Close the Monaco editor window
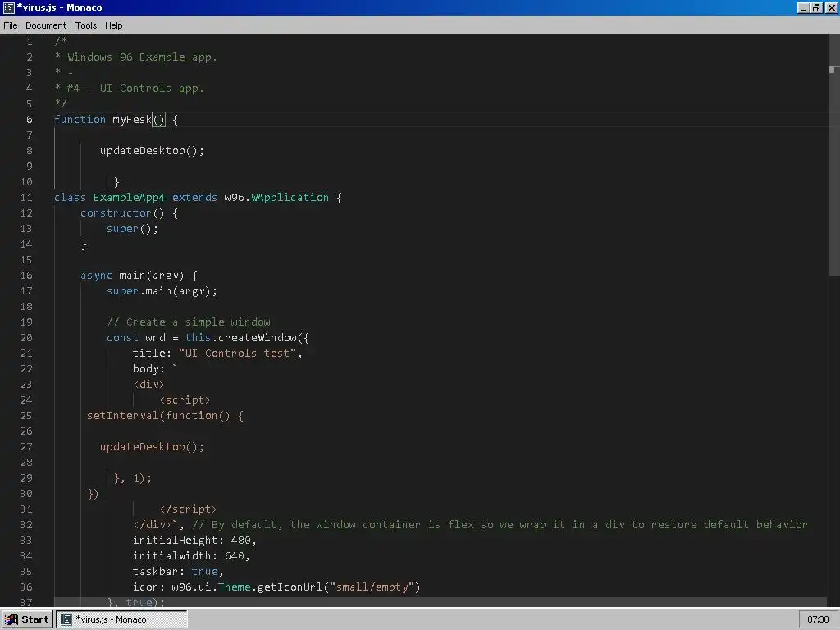Viewport: 840px width, 630px height. 830,8
